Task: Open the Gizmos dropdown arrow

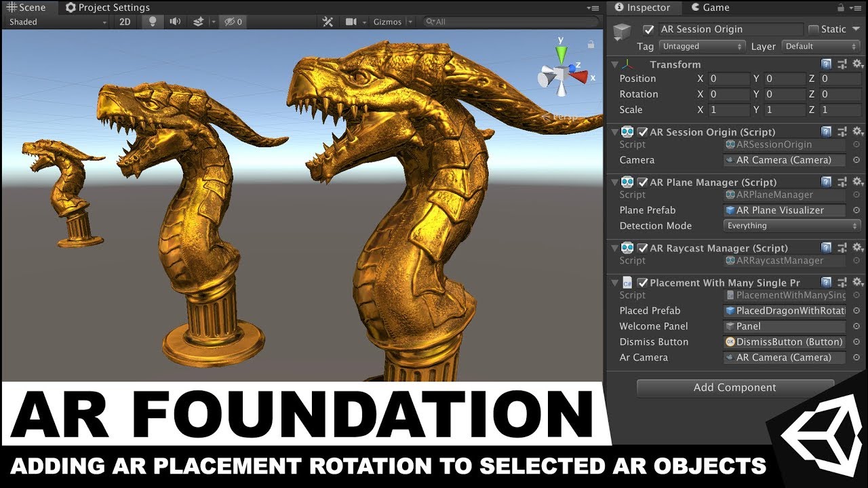Action: pos(410,22)
